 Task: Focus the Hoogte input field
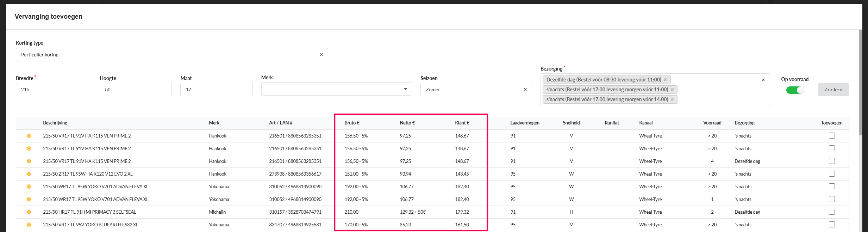click(x=136, y=90)
